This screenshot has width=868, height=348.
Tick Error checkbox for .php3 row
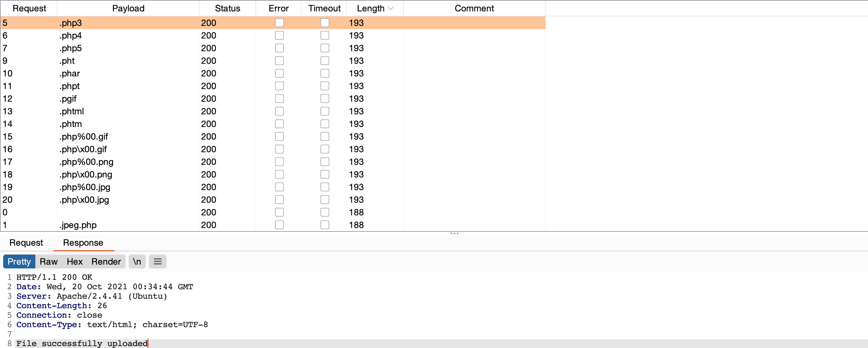point(279,23)
